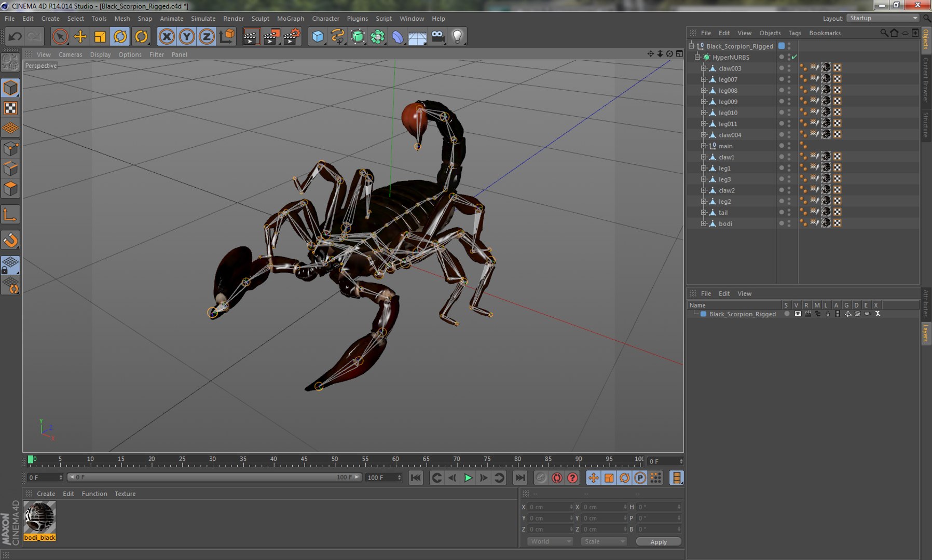Click frame 50 on the timeline ruler
932x560 pixels.
tap(335, 459)
